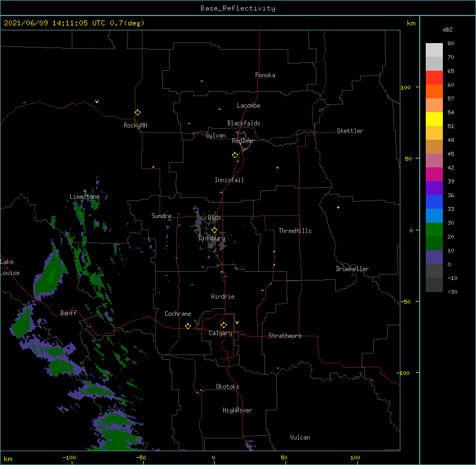
Task: Click the ThreeHills label
Action: (295, 231)
